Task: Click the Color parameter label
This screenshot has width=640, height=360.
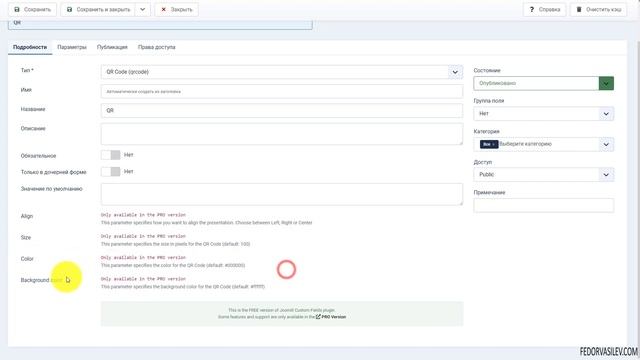Action: coord(27,259)
